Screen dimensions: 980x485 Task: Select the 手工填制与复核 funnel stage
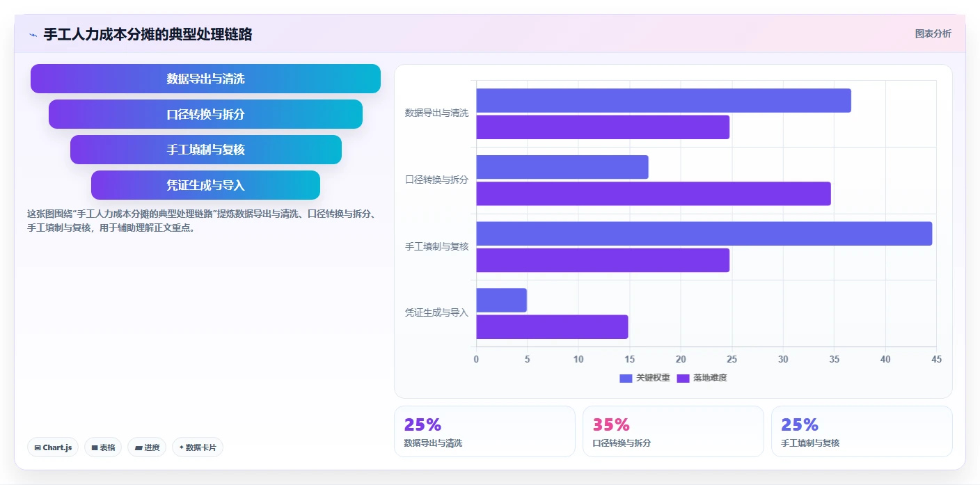[205, 150]
